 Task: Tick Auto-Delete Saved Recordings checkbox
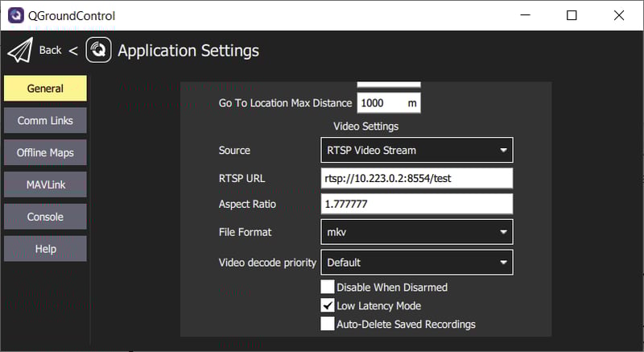tap(328, 324)
